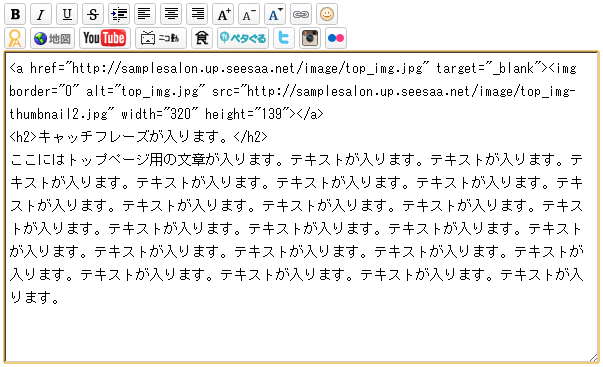This screenshot has height=367, width=603.
Task: Increase font size with A+ icon
Action: (223, 14)
